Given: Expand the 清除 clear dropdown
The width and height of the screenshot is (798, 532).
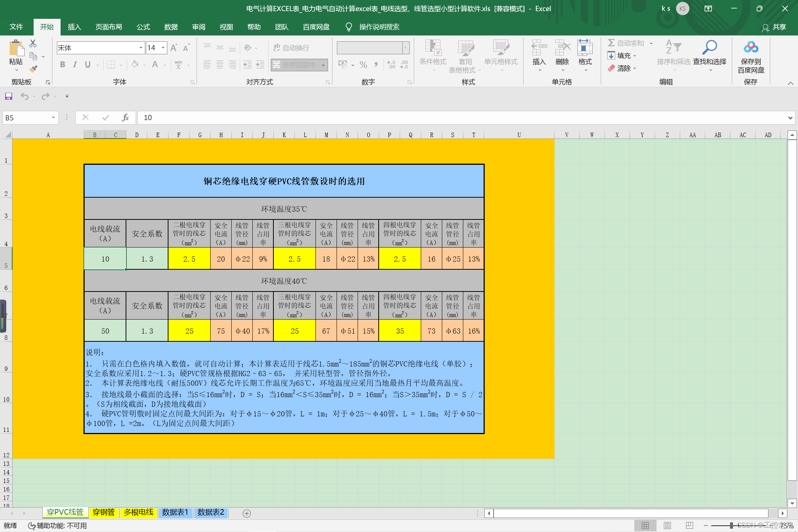Looking at the screenshot, I should click(x=635, y=68).
